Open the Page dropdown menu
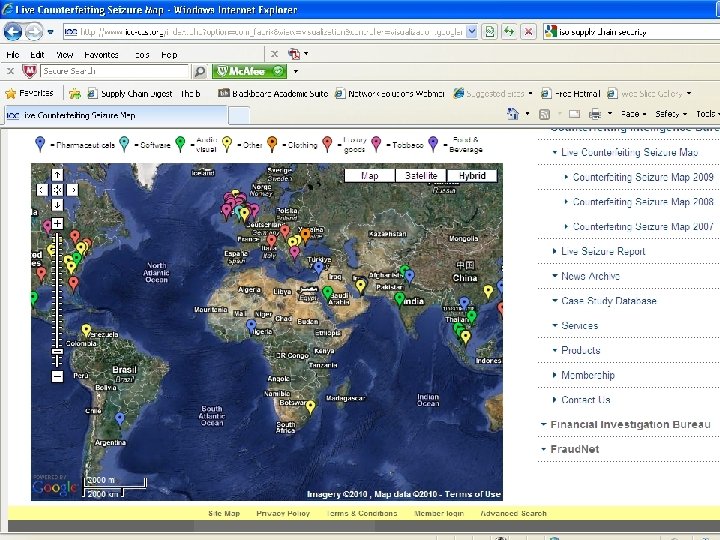This screenshot has width=720, height=540. click(x=634, y=114)
